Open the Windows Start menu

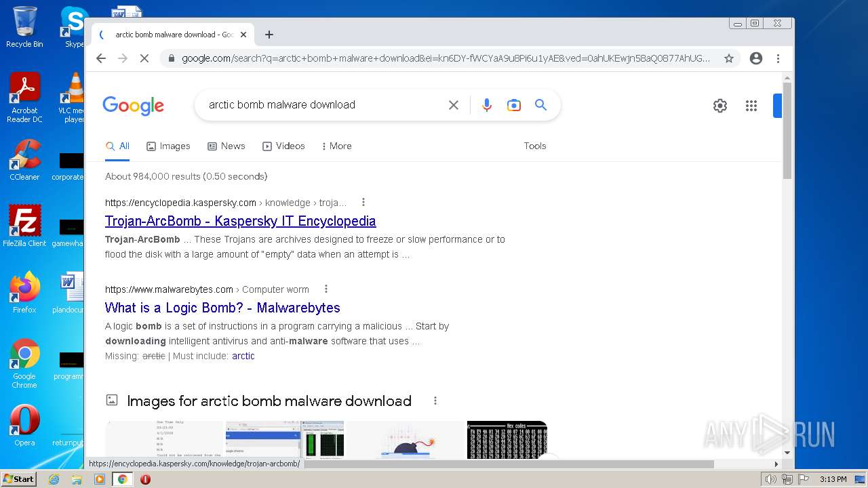click(18, 479)
